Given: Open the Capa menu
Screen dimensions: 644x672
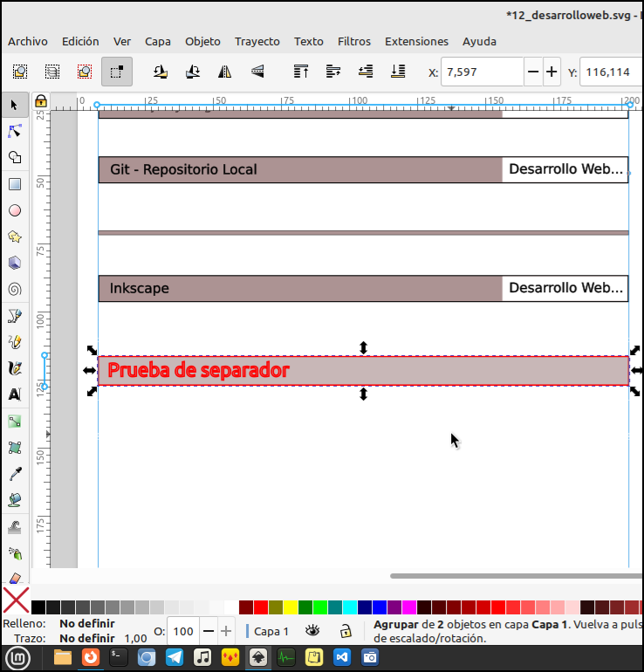Looking at the screenshot, I should pos(158,42).
